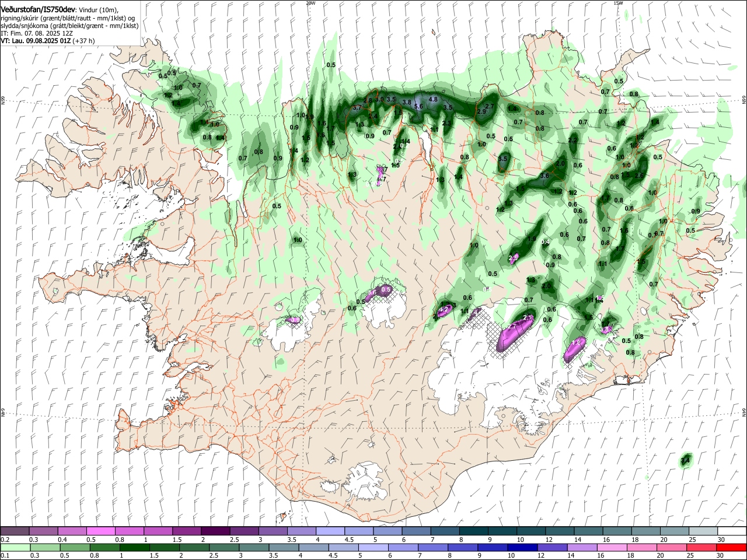Select light blue snow swatch starting at 4

tap(330, 531)
